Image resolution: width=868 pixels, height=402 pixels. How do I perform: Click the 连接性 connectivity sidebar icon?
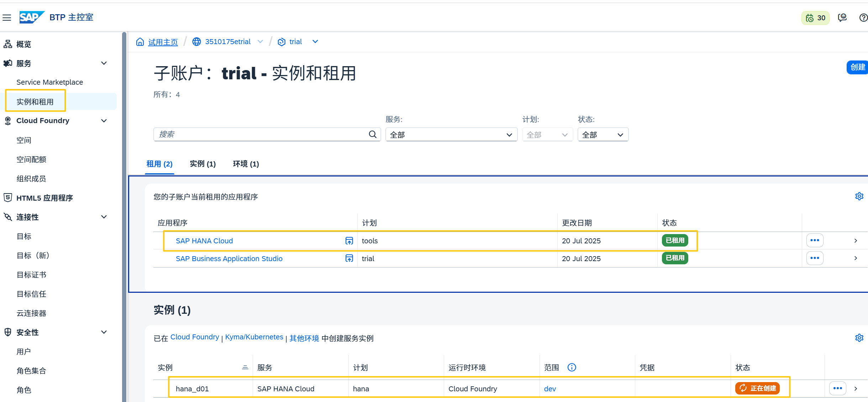point(8,217)
